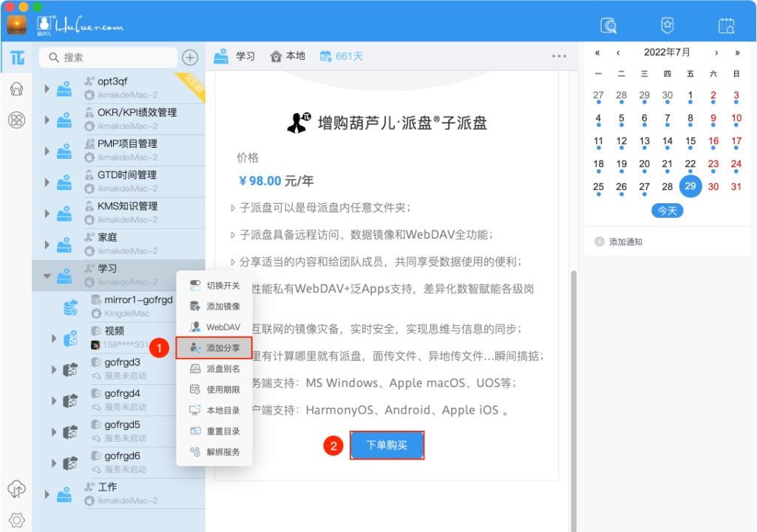Image resolution: width=757 pixels, height=532 pixels.
Task: Expand the 工作 drive
Action: pos(47,494)
